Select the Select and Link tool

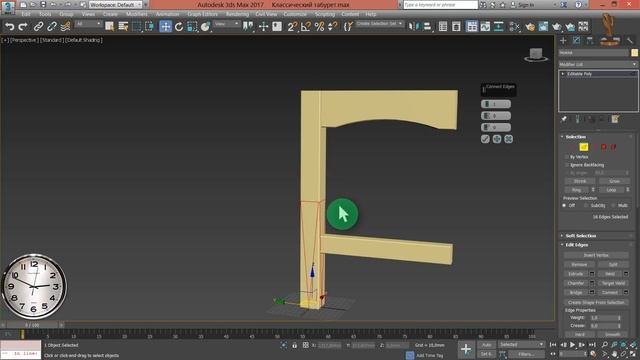tap(38, 27)
